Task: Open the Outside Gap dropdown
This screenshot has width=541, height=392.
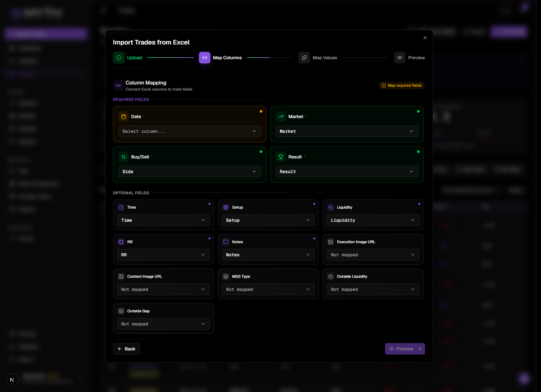Action: [x=163, y=324]
